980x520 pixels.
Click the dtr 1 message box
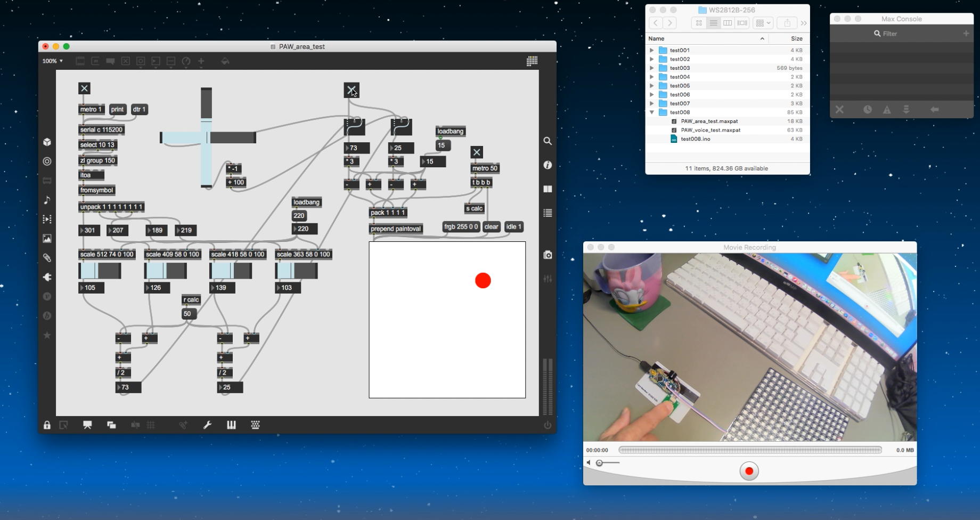point(140,109)
